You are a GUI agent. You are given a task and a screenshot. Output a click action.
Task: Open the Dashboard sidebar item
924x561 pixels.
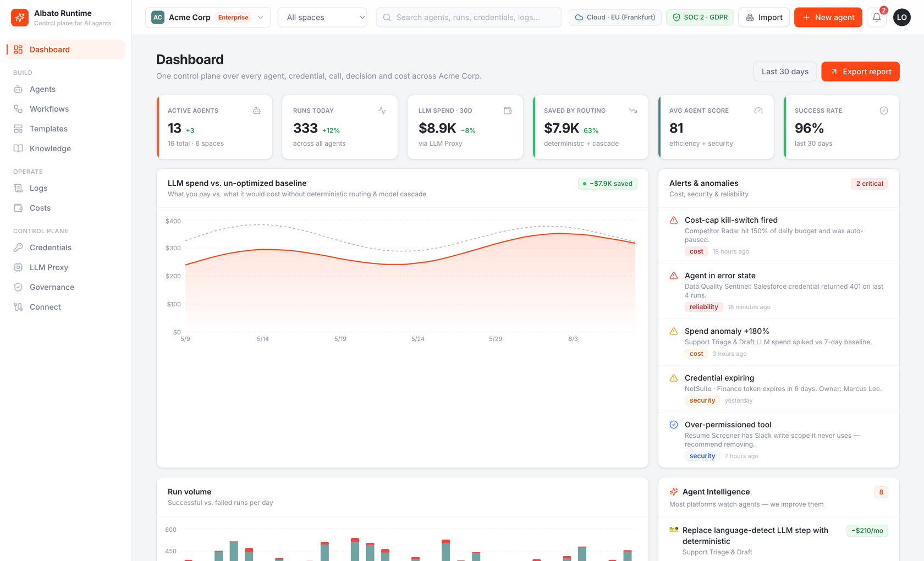pos(66,50)
